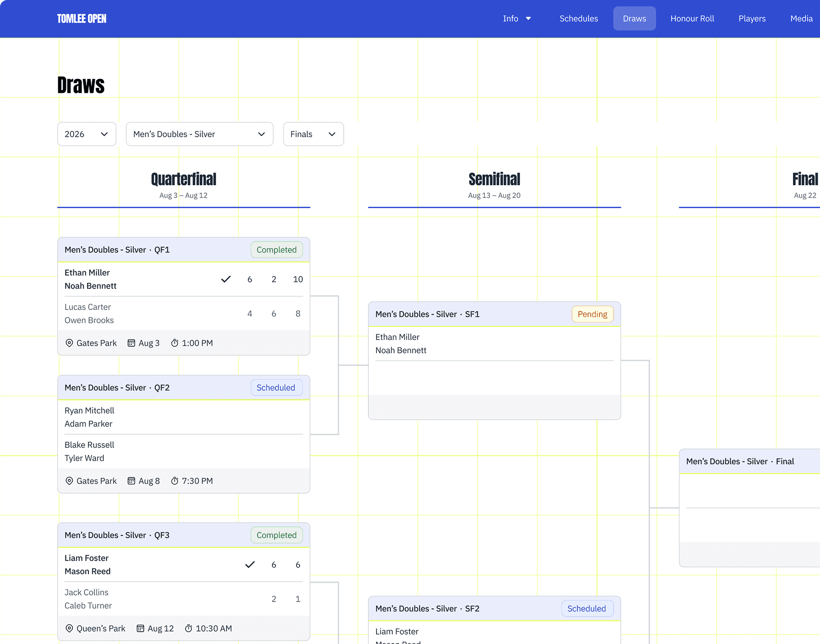Viewport: 820px width, 644px height.
Task: Click Ryan Mitchell in QF2
Action: 89,411
